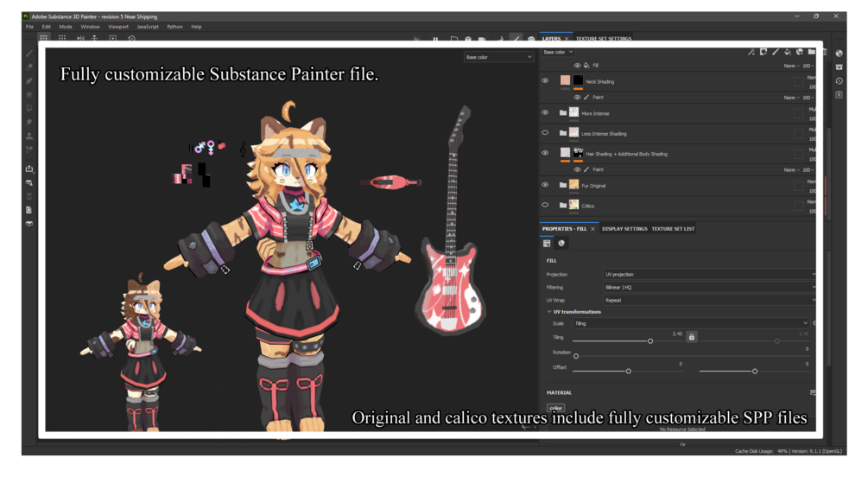This screenshot has width=868, height=477.
Task: Click the Neck SHading black mask thumbnail
Action: click(x=578, y=80)
